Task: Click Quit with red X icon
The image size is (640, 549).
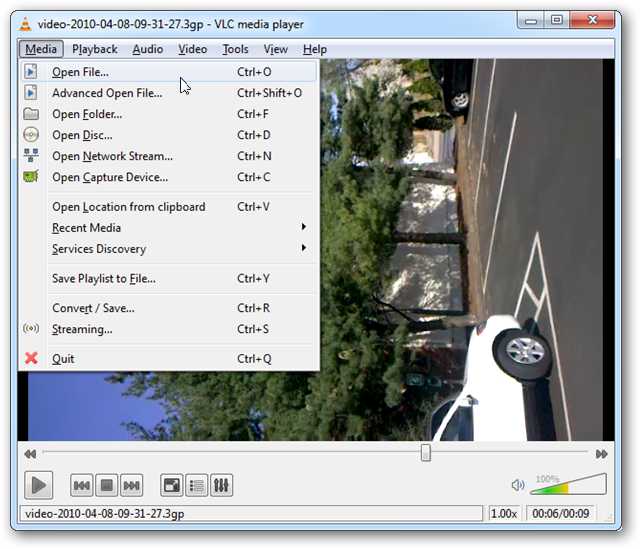Action: (62, 359)
